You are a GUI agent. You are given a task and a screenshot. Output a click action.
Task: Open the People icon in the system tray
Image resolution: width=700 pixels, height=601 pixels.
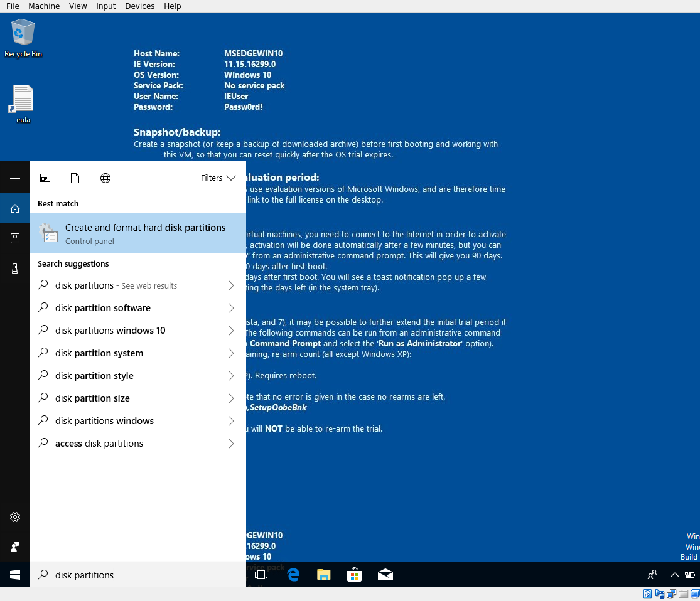652,575
